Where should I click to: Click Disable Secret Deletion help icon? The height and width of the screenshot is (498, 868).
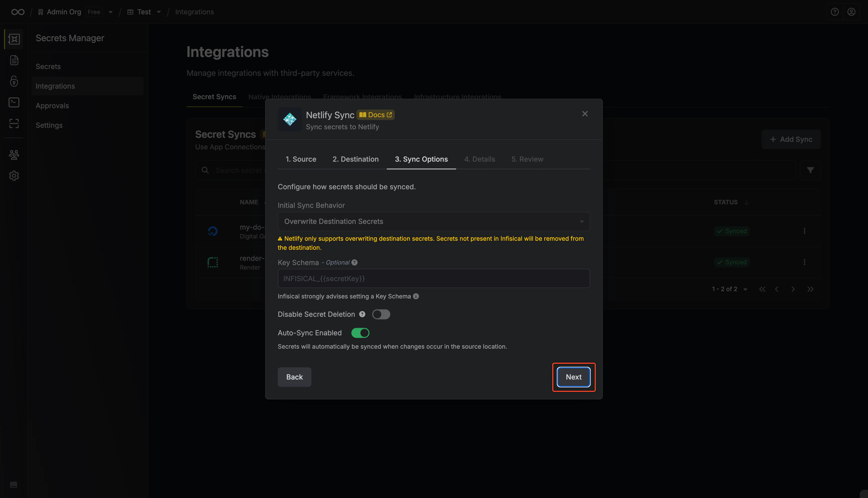(x=362, y=314)
